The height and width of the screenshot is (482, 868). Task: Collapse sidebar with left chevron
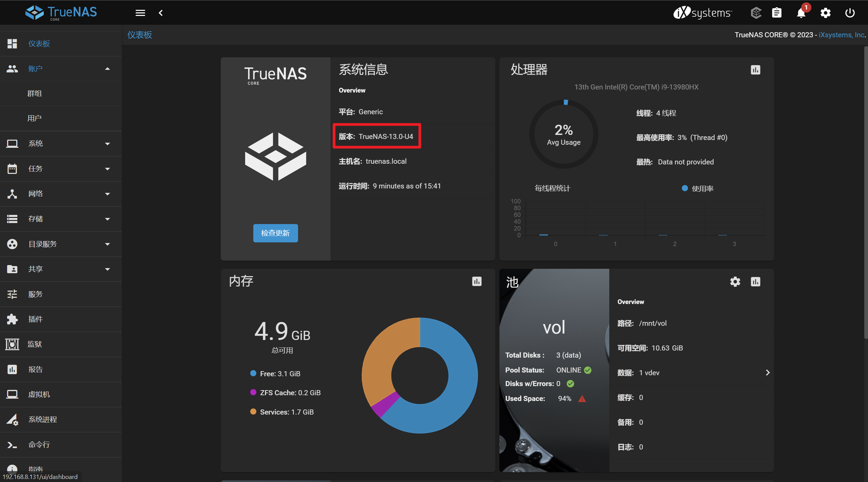click(x=161, y=13)
